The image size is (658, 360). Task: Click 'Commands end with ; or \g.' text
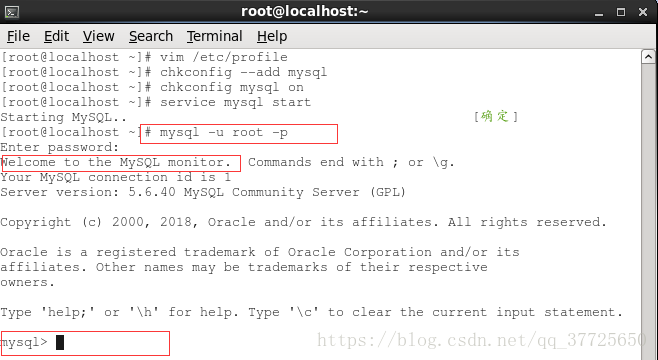(352, 162)
